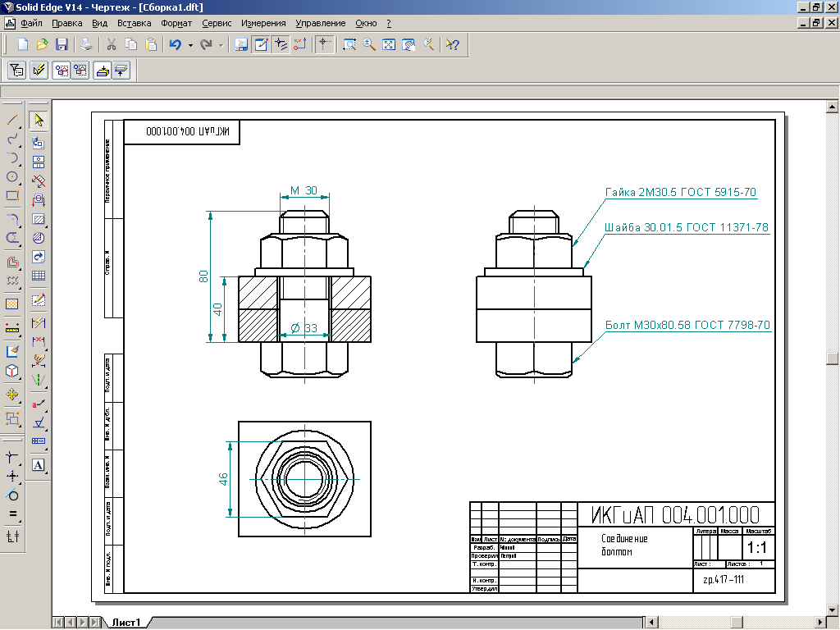
Task: Select the Arc drawing tool
Action: (x=12, y=158)
